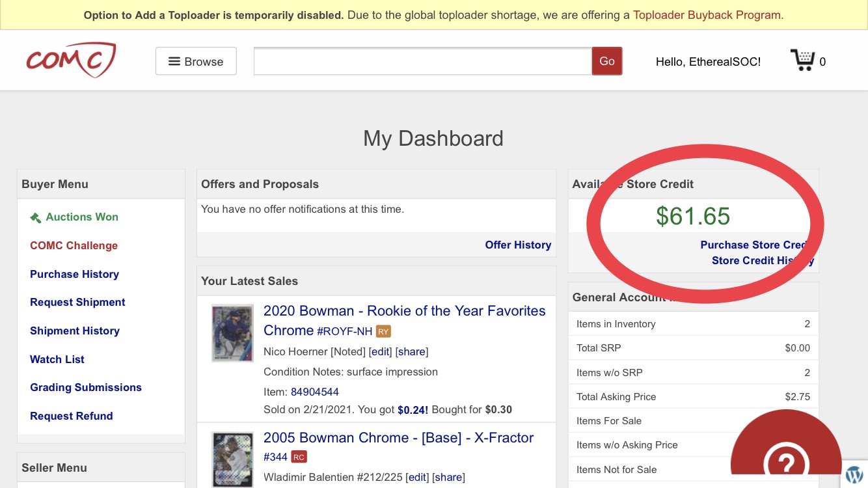Click the Items Not for Sale row
This screenshot has height=488, width=868.
693,469
